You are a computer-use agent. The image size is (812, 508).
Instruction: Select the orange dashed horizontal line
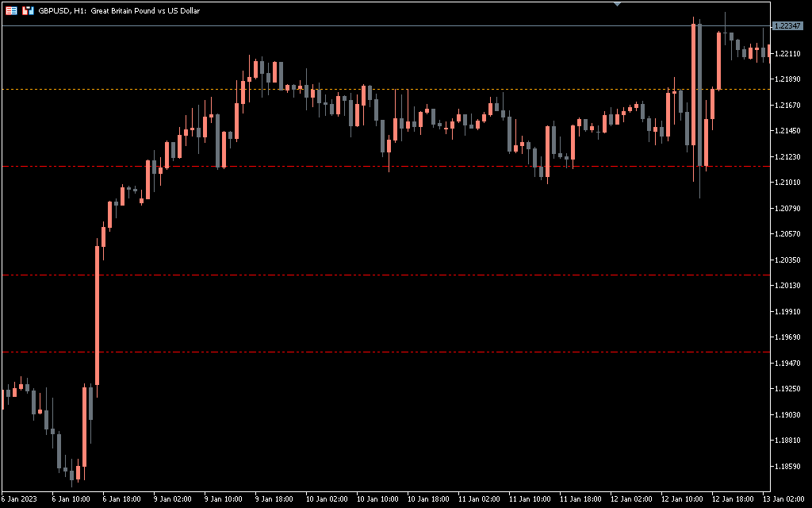point(396,90)
